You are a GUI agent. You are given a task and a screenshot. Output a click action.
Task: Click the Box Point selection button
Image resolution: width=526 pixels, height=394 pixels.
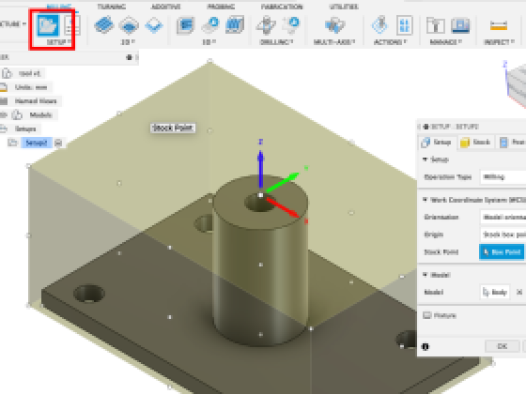502,252
